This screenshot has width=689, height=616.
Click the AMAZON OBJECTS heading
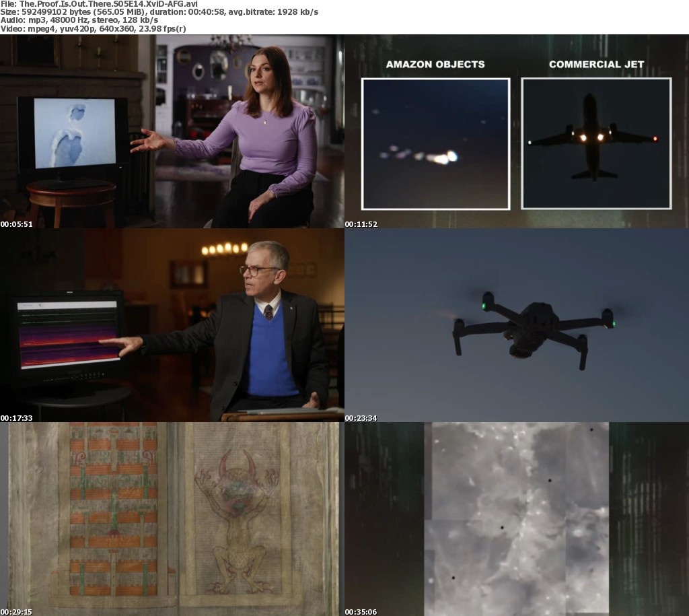point(435,65)
